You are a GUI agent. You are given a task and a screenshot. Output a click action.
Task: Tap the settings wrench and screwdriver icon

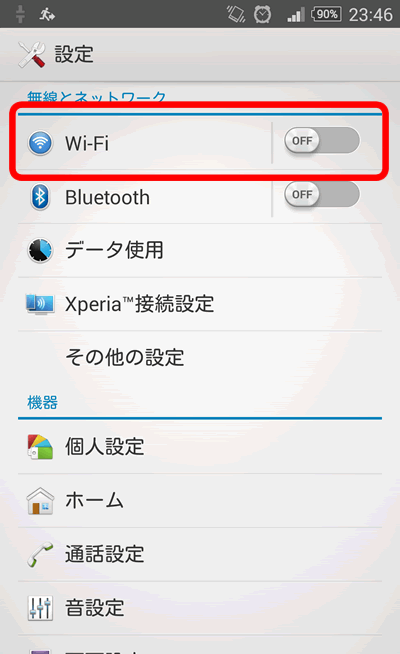pyautogui.click(x=32, y=55)
